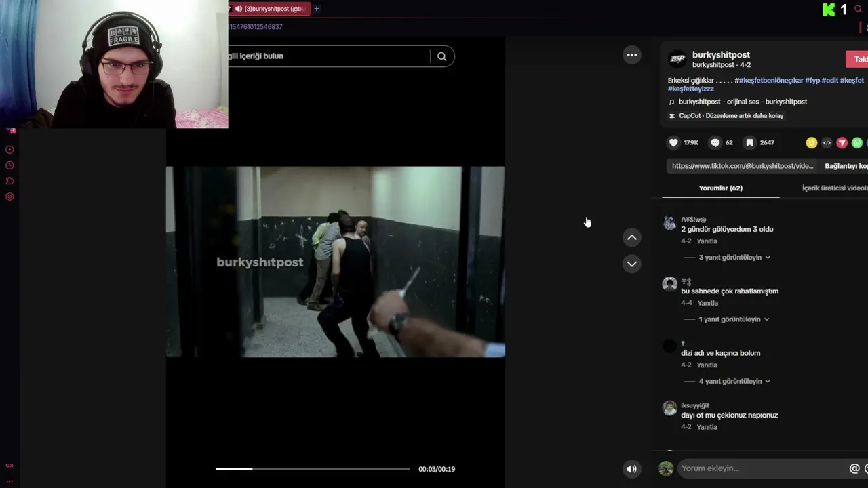Image resolution: width=868 pixels, height=488 pixels.
Task: Click the comment 'dizi adı ve kaçıncı bolum'
Action: [720, 353]
